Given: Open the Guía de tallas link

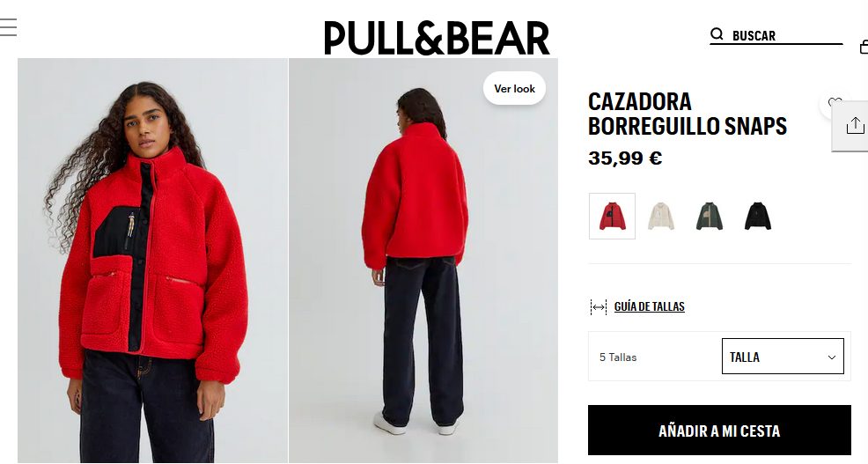Looking at the screenshot, I should point(650,306).
